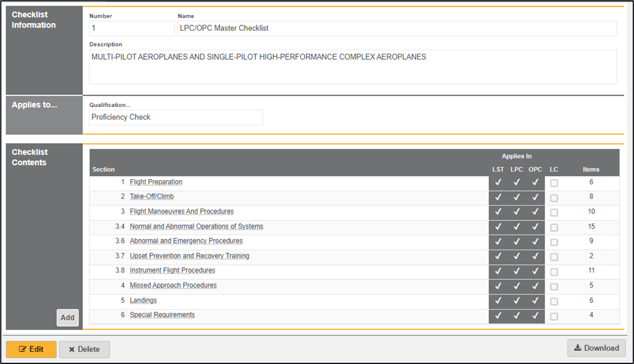This screenshot has width=634, height=364.
Task: Click the checklist Name input field
Action: tap(397, 28)
